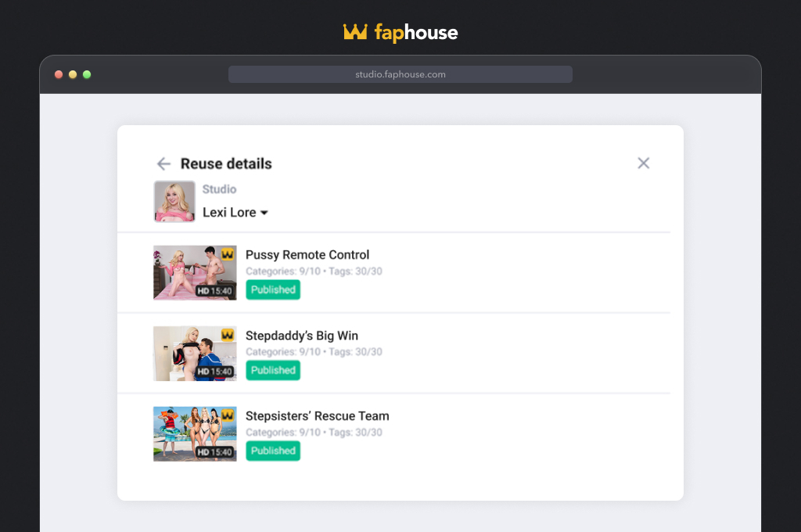The image size is (801, 532).
Task: Click the HD 15:40 label on Stepdaddy's Big Win
Action: tap(214, 372)
